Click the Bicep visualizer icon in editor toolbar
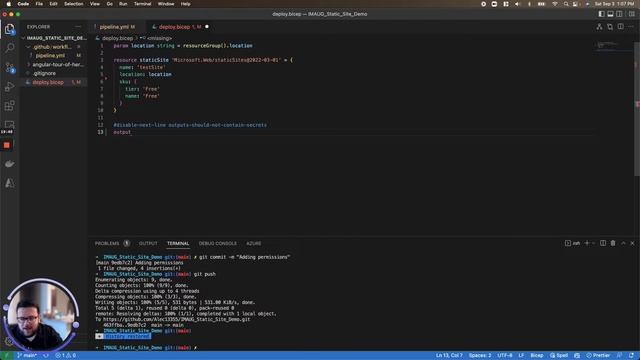The image size is (640, 360). coord(599,27)
